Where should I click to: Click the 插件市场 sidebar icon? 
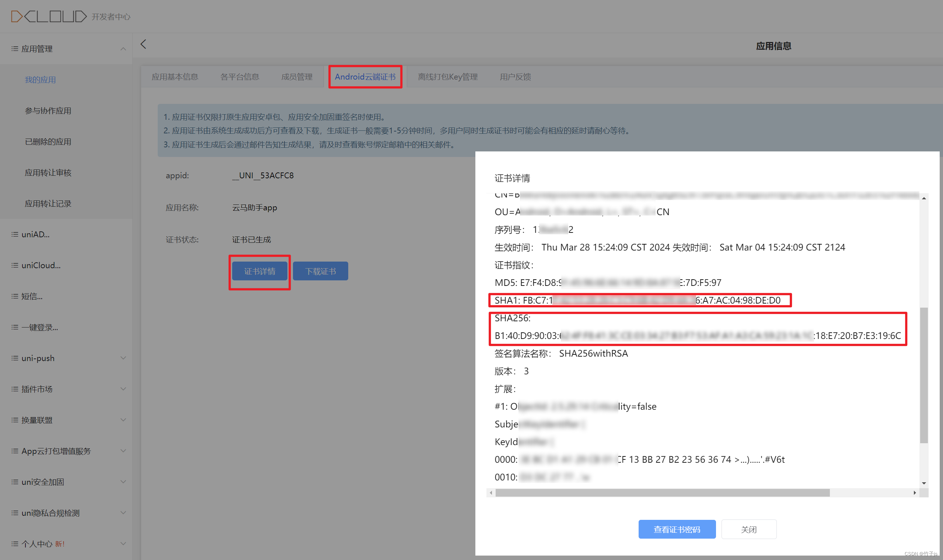tap(14, 389)
